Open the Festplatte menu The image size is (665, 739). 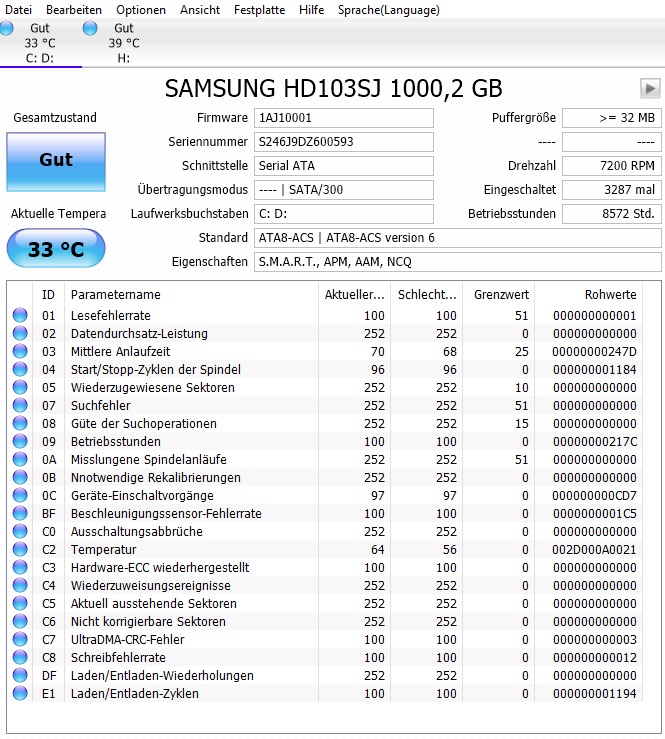click(259, 9)
